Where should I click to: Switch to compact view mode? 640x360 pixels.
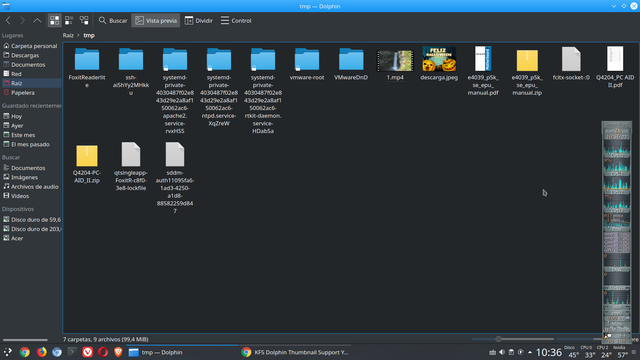69,20
